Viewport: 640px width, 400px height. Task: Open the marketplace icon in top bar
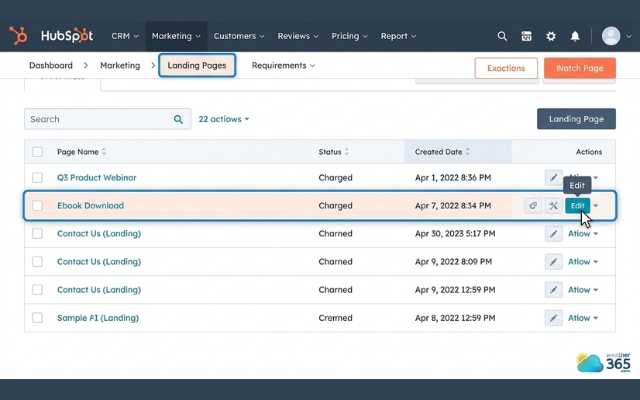(527, 36)
